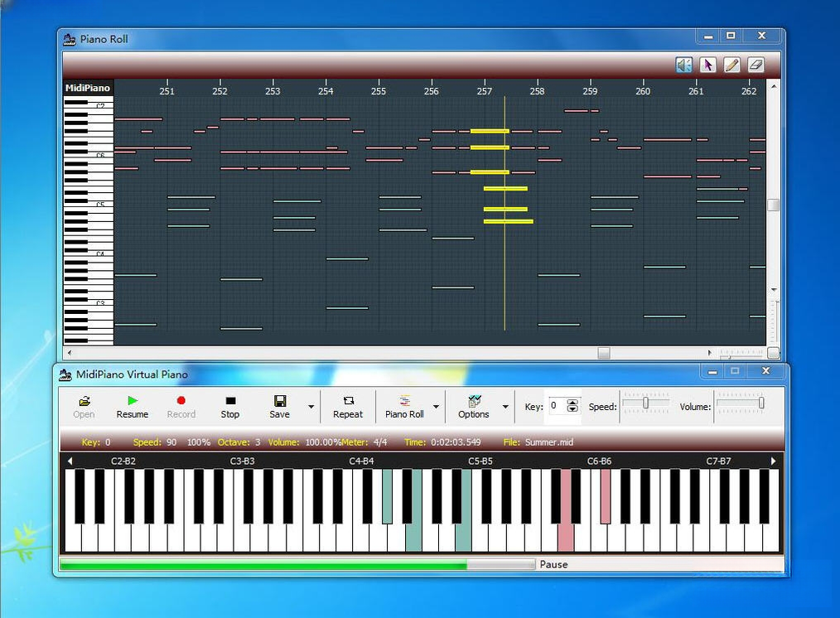Toggle the speaker audition icon in Piano Roll
The image size is (840, 618).
click(x=683, y=65)
